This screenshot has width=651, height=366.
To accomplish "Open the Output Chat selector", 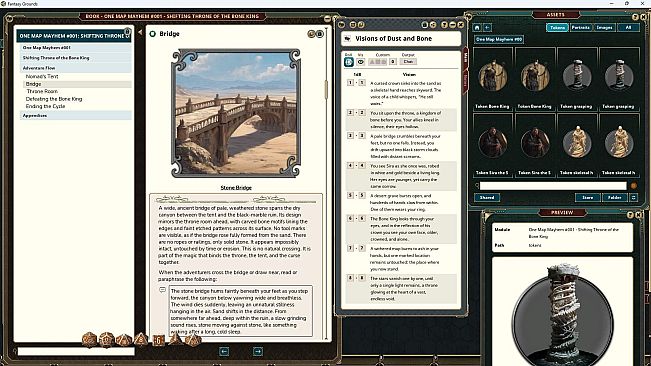I will tap(409, 62).
